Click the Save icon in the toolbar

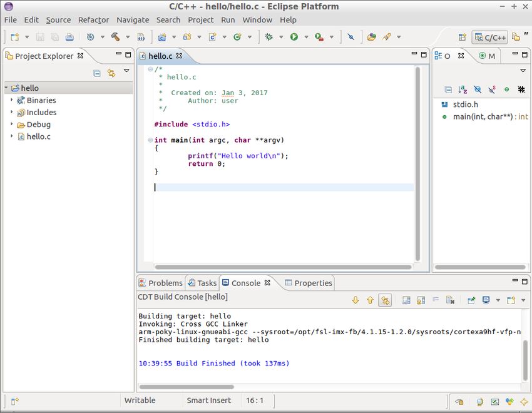point(40,37)
